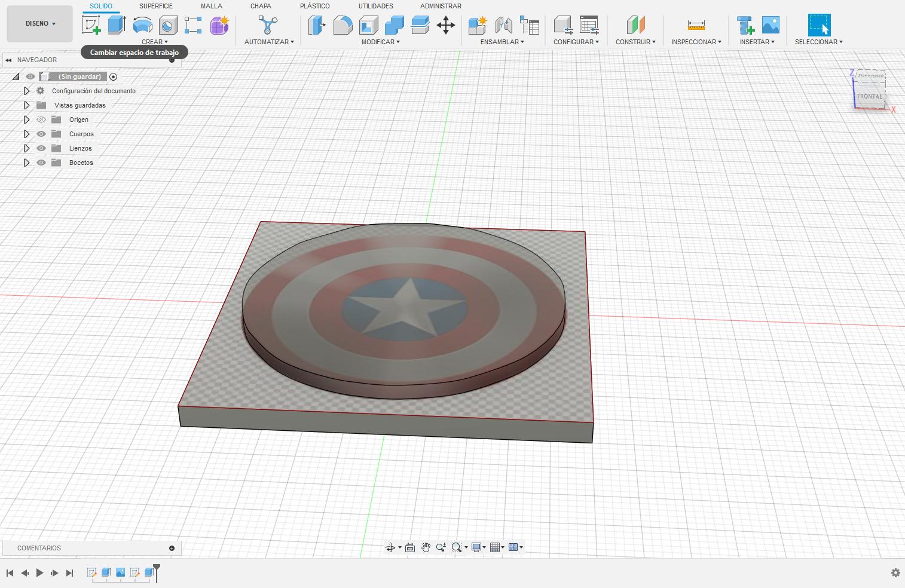
Task: Expand Configuración del documento node
Action: pyautogui.click(x=26, y=91)
